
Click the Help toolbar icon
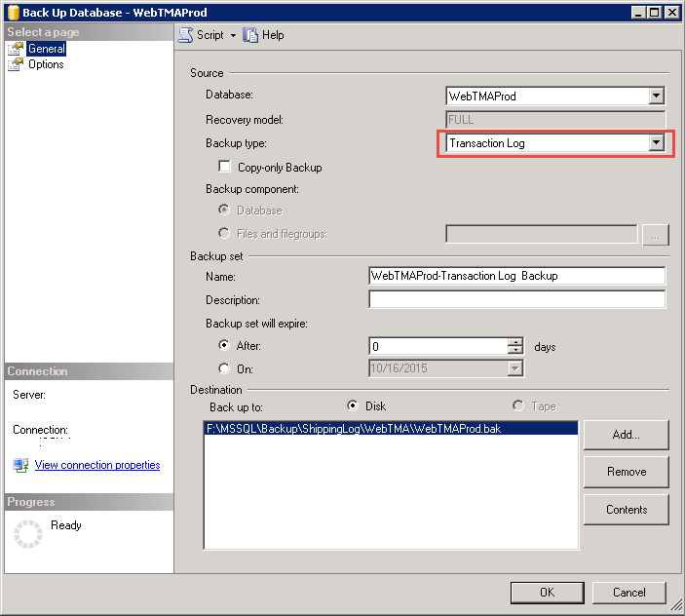pyautogui.click(x=250, y=35)
